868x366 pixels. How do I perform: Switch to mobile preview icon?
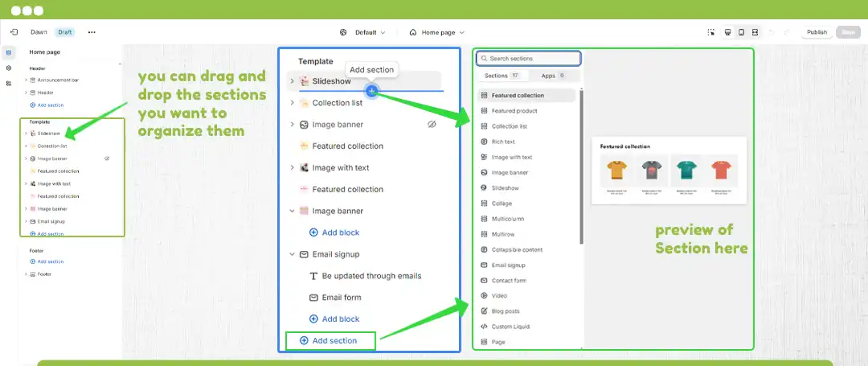coord(741,32)
